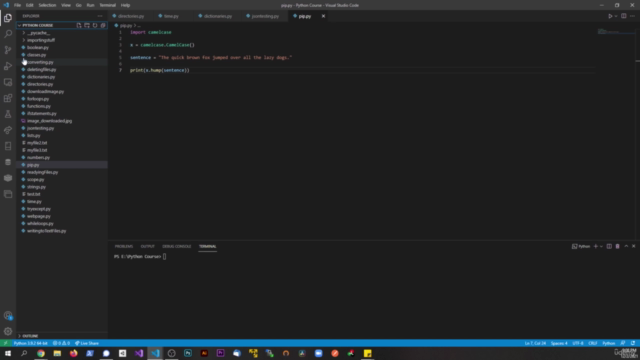Image resolution: width=640 pixels, height=360 pixels.
Task: Open the Terminal menu
Action: pyautogui.click(x=107, y=5)
